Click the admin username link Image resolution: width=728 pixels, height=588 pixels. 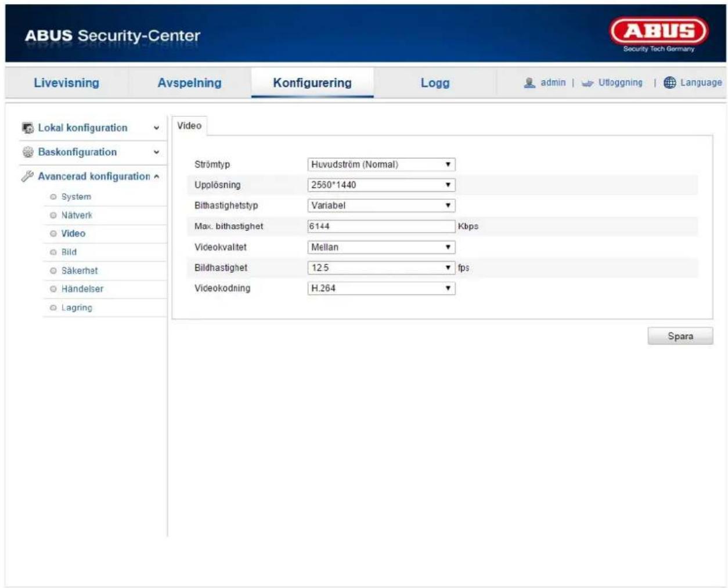click(x=553, y=83)
